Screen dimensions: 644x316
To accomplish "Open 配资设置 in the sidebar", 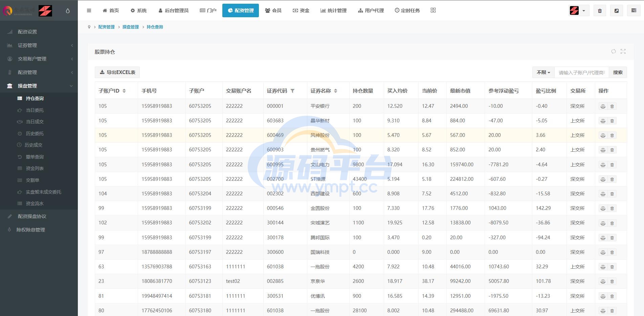I will [39, 32].
